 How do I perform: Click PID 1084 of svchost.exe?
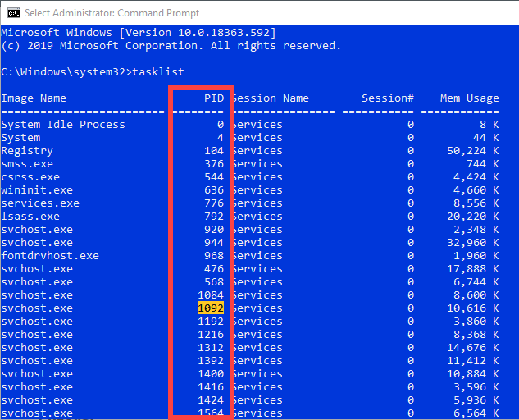click(x=211, y=295)
